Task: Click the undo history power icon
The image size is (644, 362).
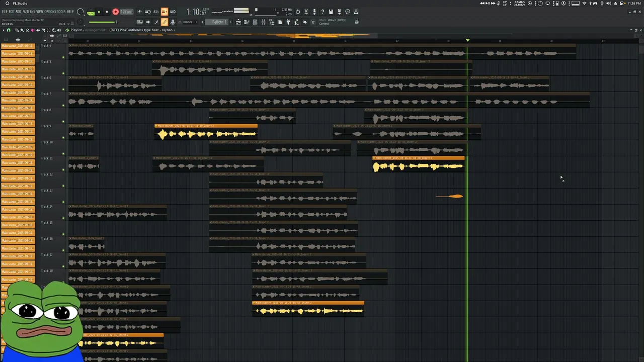Action: pyautogui.click(x=297, y=12)
